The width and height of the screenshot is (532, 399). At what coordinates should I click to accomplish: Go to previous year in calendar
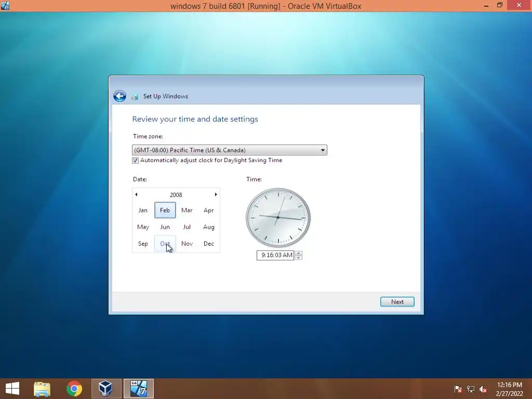(x=137, y=194)
